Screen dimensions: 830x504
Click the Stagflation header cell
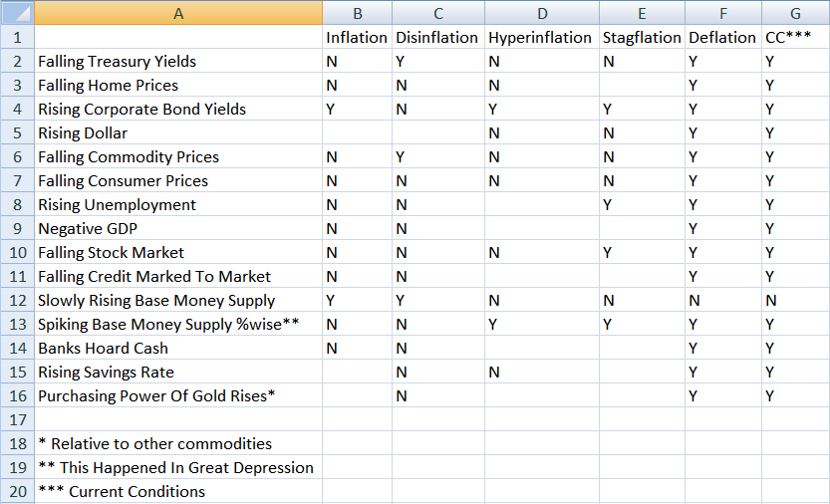click(642, 37)
